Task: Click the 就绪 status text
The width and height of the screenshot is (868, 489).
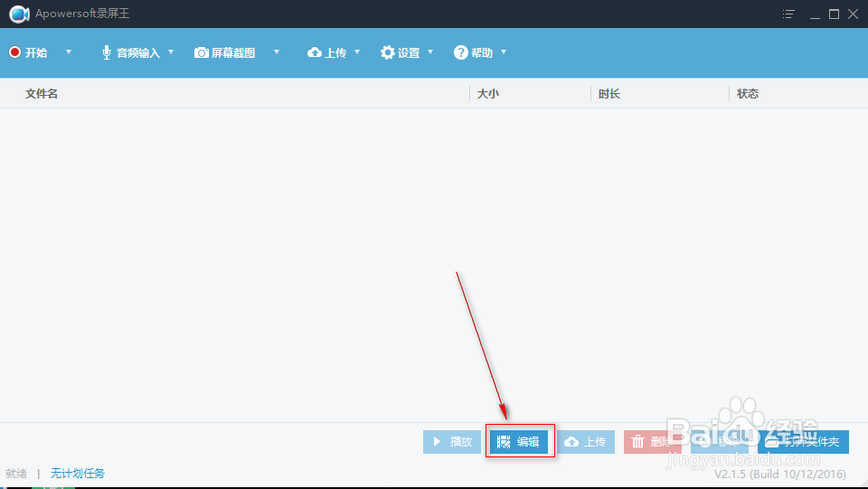Action: (x=16, y=473)
